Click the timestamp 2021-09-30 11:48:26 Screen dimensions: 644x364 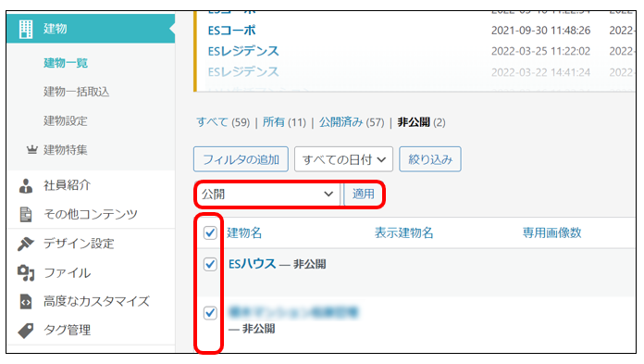point(541,31)
